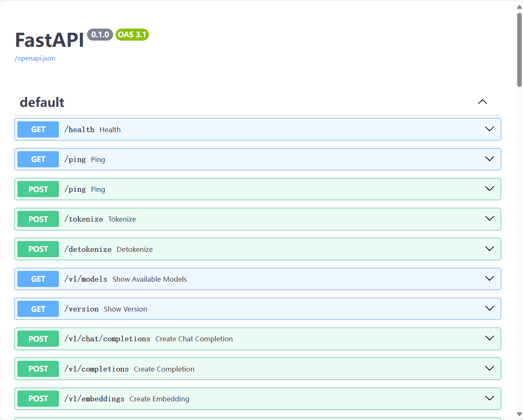Click the /tokenize path text

pos(84,219)
